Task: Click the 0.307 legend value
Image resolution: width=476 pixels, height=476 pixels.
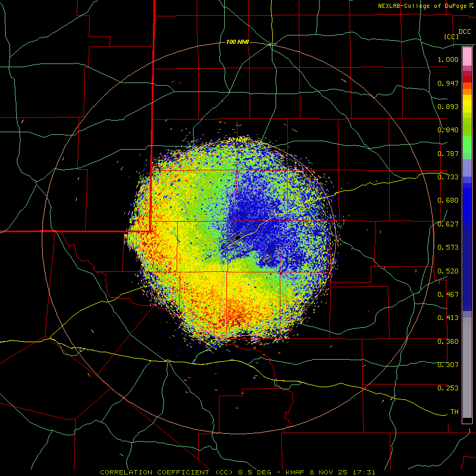Action: coord(448,365)
